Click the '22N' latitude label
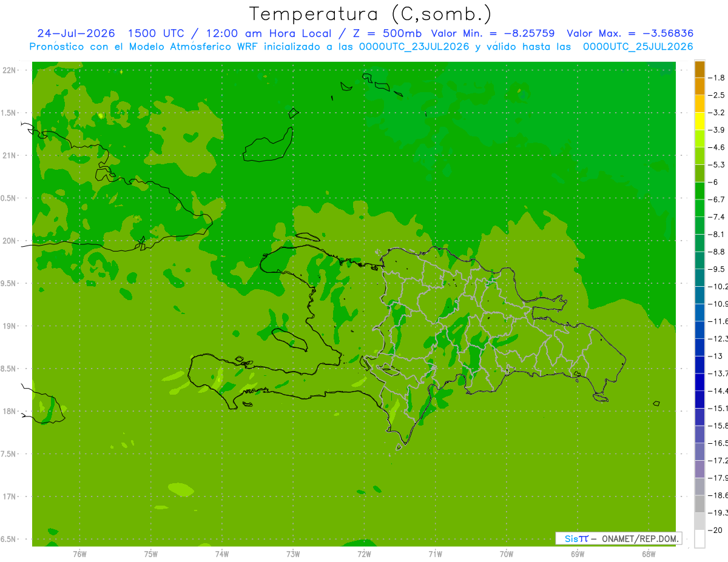This screenshot has height=562, width=728. pyautogui.click(x=9, y=70)
